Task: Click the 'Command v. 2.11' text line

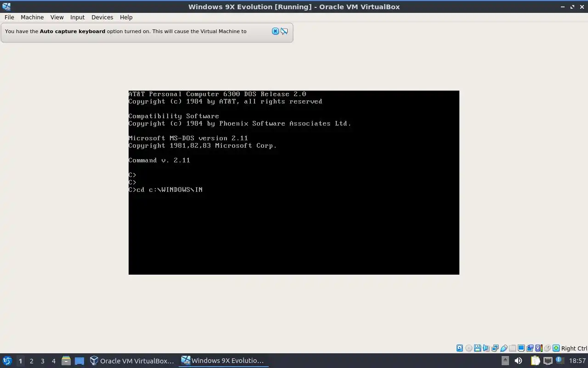Action: coord(159,160)
